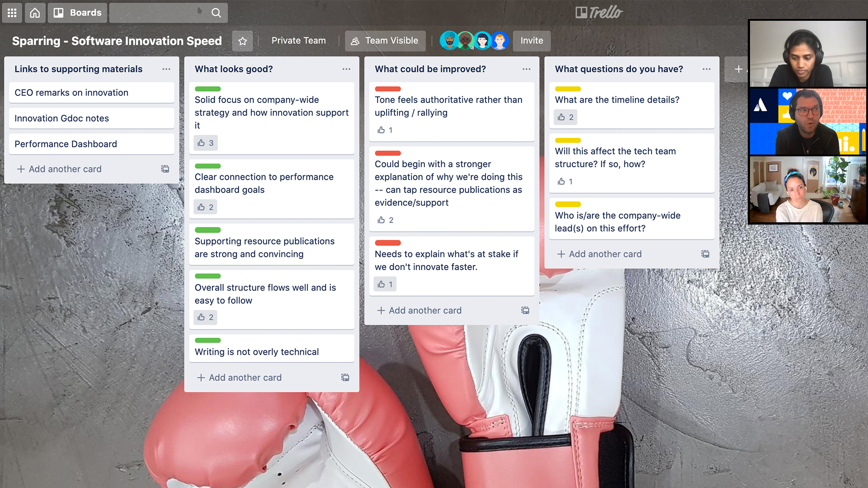Expand the 'What could be improved?' list menu
Viewport: 868px width, 488px height.
[x=525, y=69]
